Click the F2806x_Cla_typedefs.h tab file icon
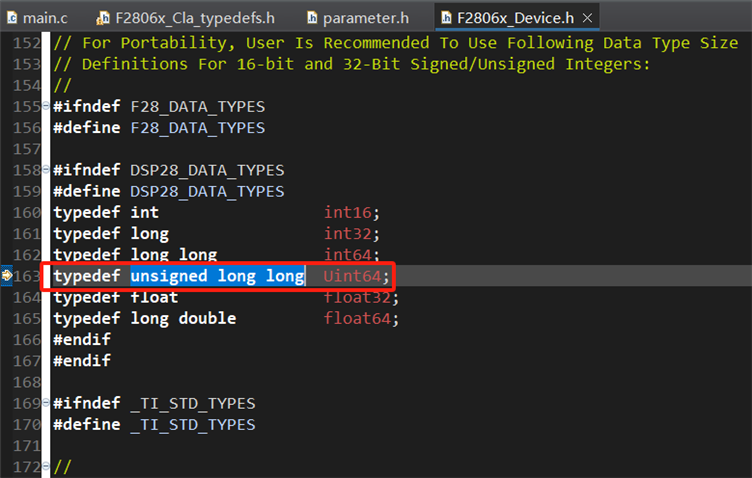752x478 pixels. [104, 17]
